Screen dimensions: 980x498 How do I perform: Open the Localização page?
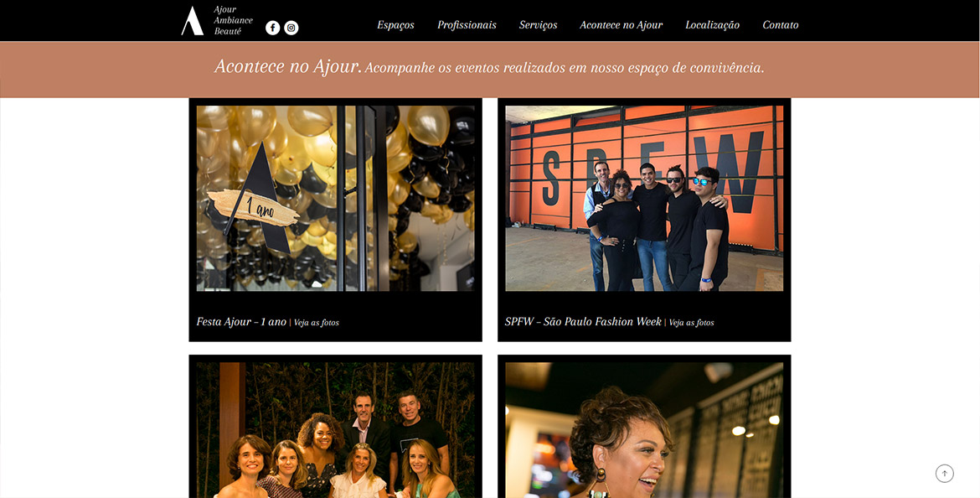click(713, 25)
